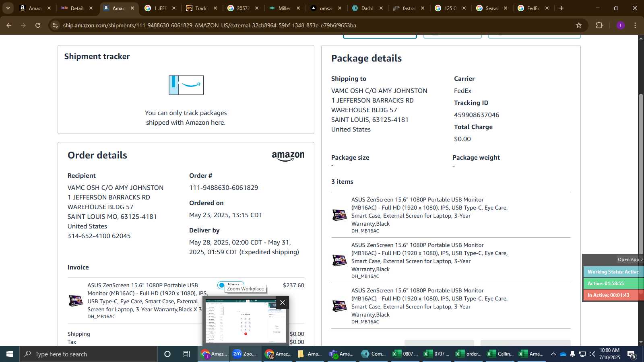
Task: Open a new browser tab
Action: pyautogui.click(x=561, y=8)
